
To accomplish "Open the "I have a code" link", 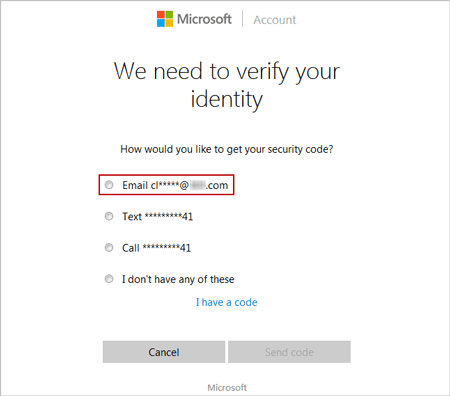I will [227, 302].
